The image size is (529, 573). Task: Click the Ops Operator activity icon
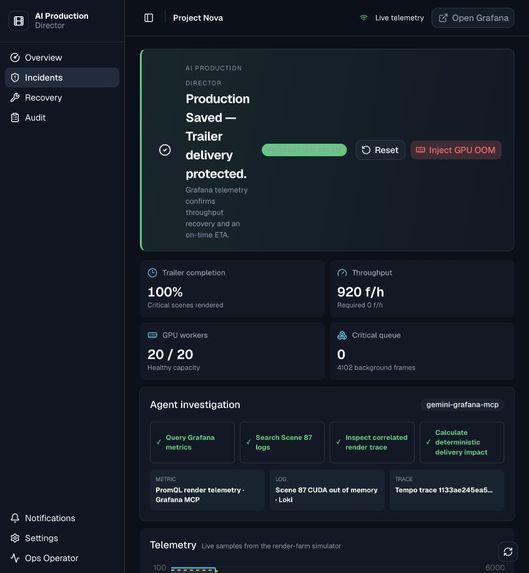[15, 558]
